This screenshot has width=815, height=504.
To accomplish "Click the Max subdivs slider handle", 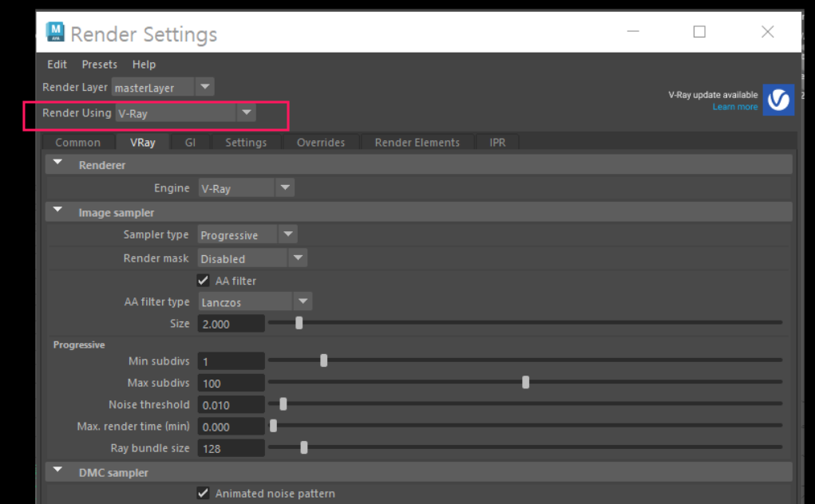I will pos(525,383).
